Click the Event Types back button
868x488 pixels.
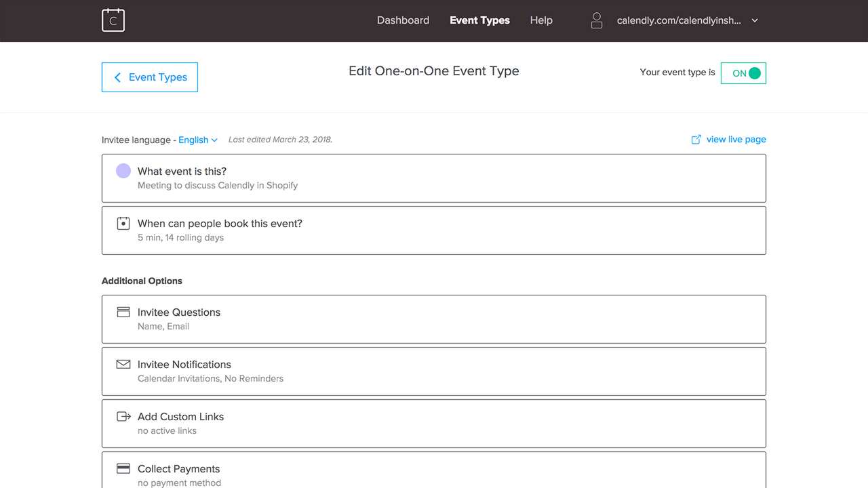(x=149, y=77)
